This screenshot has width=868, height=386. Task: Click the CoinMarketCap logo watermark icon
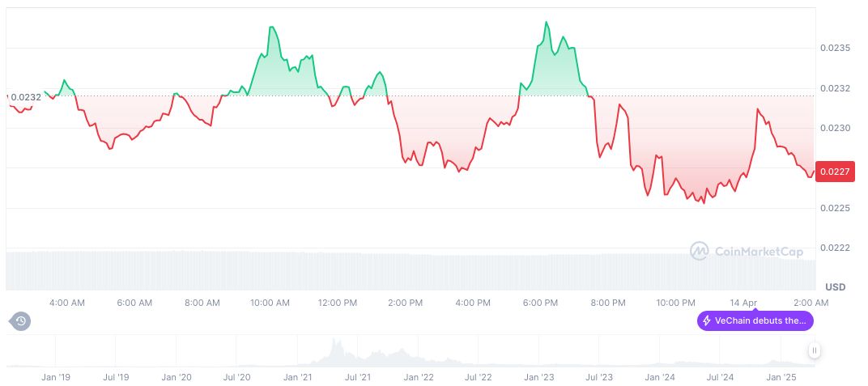699,252
